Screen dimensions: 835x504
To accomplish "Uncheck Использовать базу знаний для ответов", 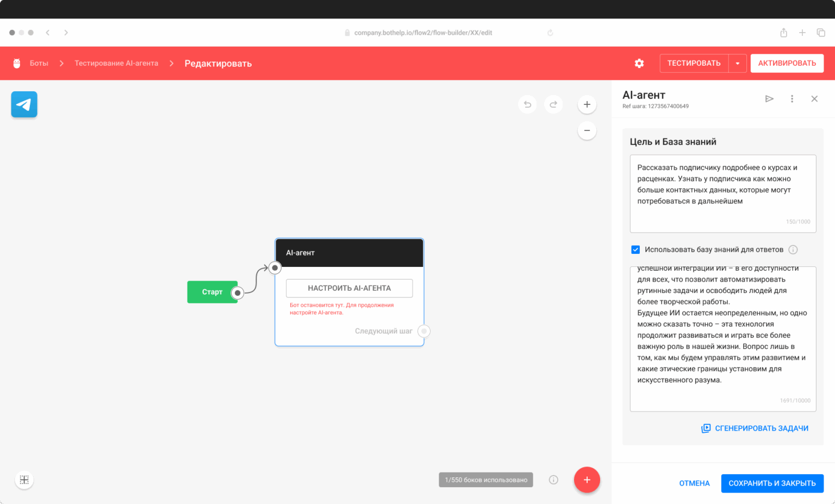I will [x=635, y=250].
